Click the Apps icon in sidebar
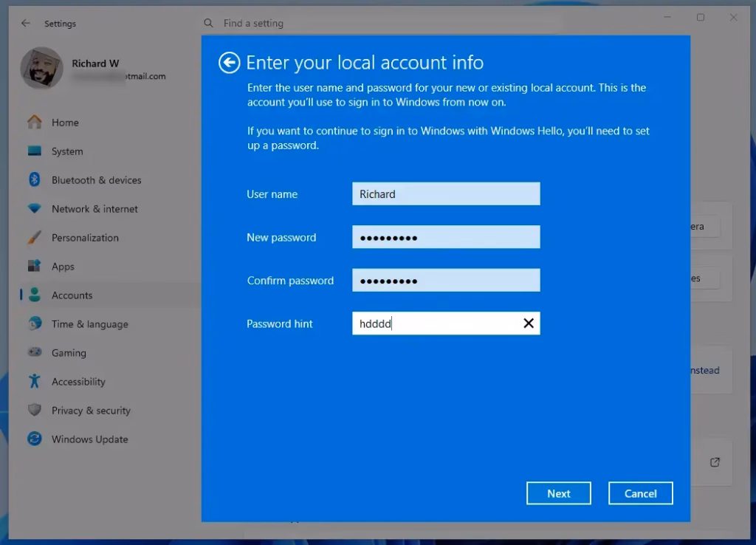The height and width of the screenshot is (545, 756). tap(34, 267)
